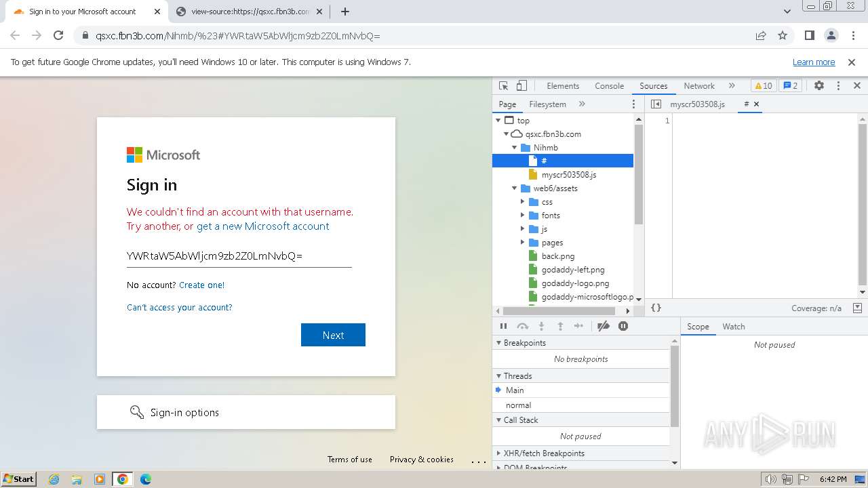Collapse the web6/assets folder
Screen dimensions: 868x488
(x=515, y=188)
